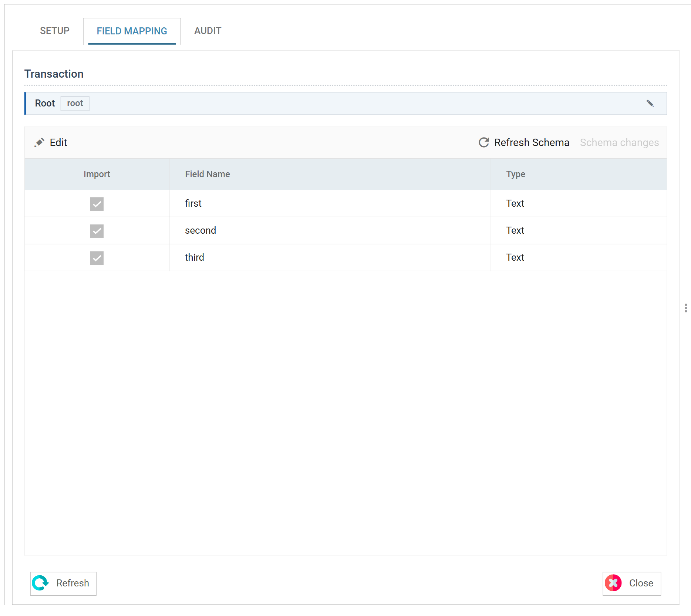This screenshot has width=691, height=616.
Task: Switch to the SETUP tab
Action: pyautogui.click(x=55, y=31)
